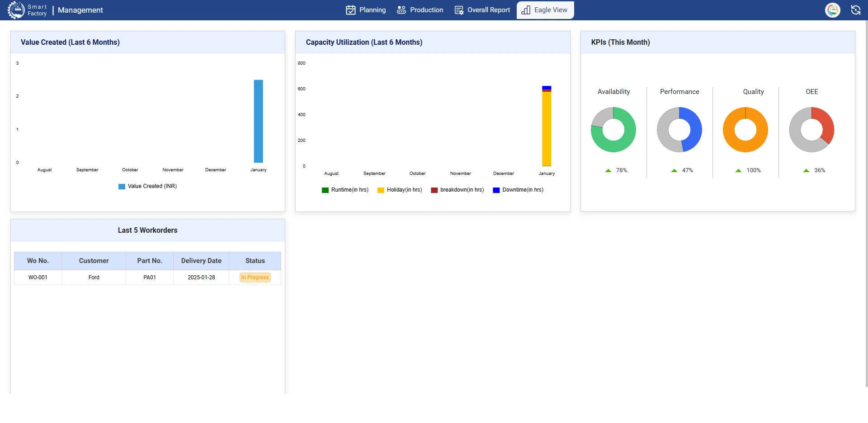This screenshot has width=868, height=423.
Task: Toggle the Runtime(in hrs) legend item
Action: [345, 190]
